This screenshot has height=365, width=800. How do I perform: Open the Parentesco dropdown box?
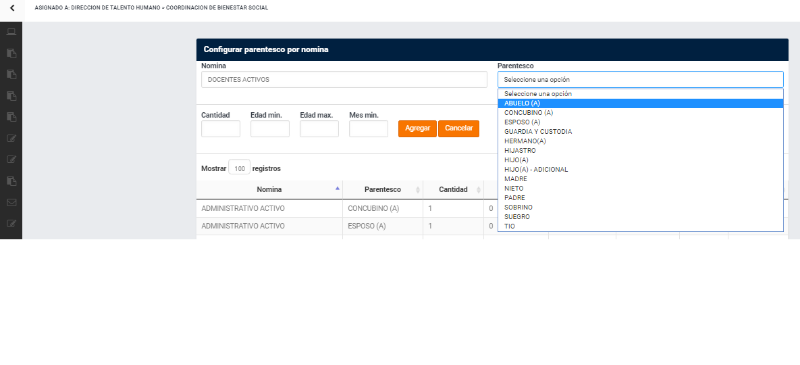coord(640,80)
